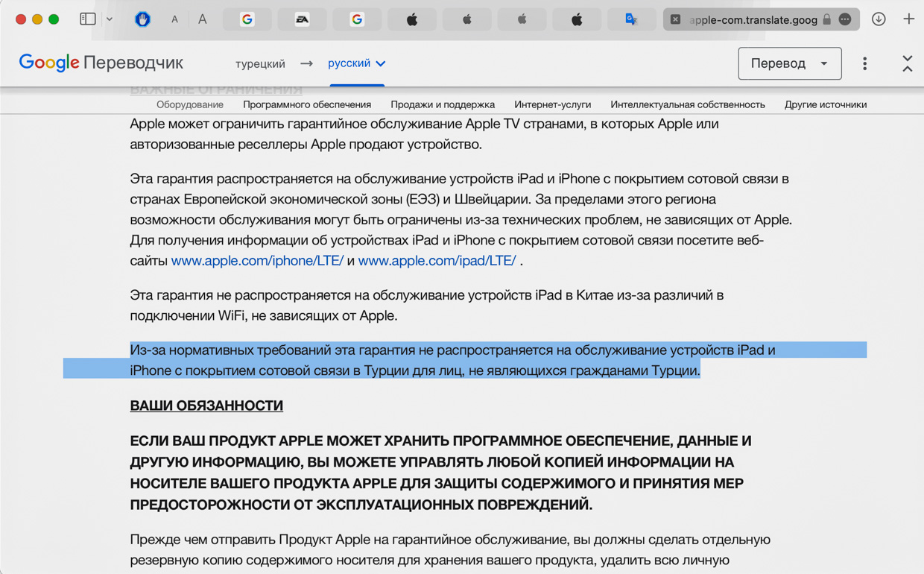Click the paragraph starting 'Прежде чем отправить'
This screenshot has width=924, height=574.
click(x=450, y=549)
